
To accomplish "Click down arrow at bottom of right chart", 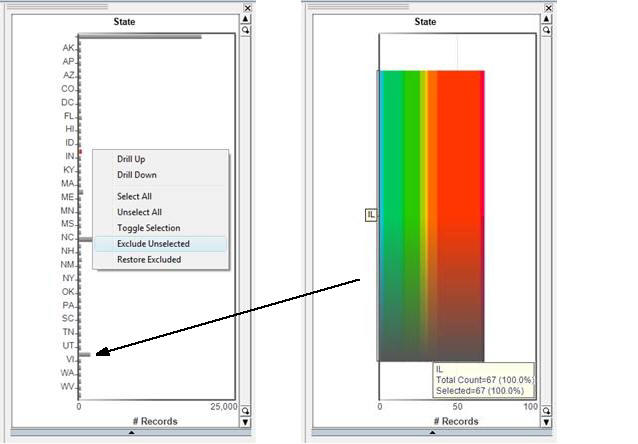I will (546, 422).
